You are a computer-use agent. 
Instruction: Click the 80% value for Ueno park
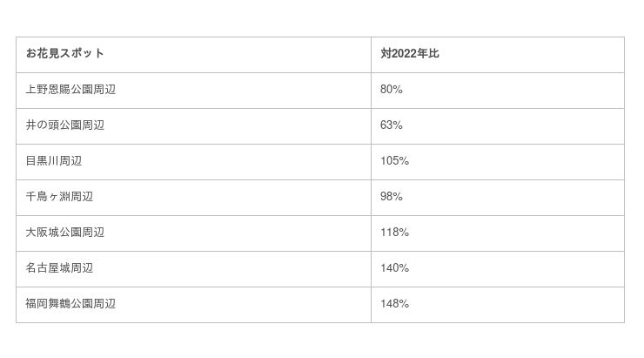392,90
